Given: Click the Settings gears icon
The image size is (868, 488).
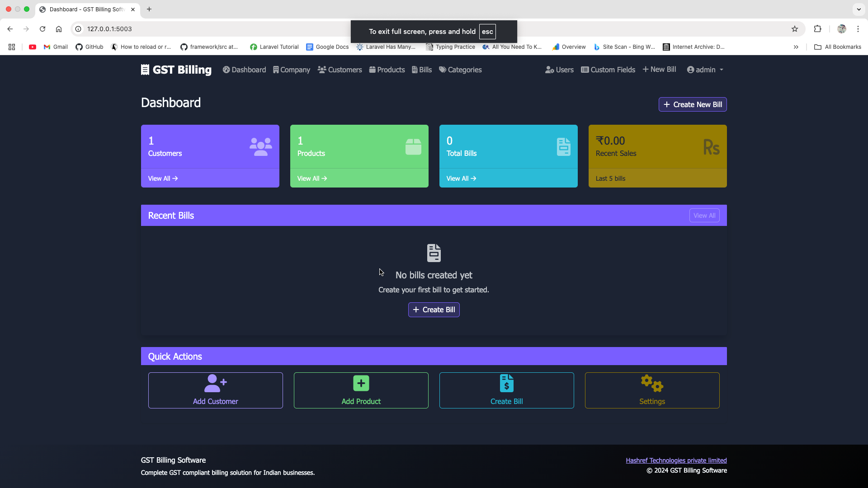Looking at the screenshot, I should pos(652,383).
